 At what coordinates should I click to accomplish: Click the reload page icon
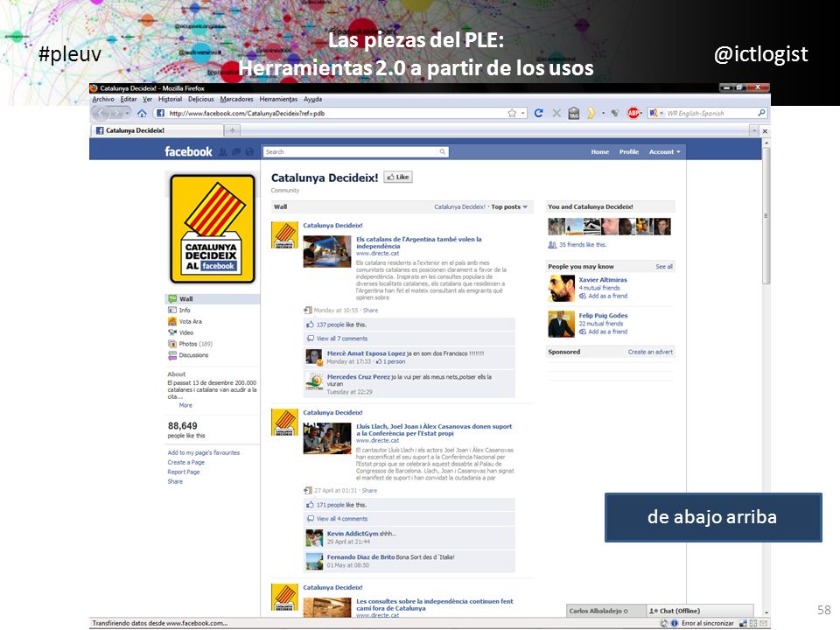(539, 113)
